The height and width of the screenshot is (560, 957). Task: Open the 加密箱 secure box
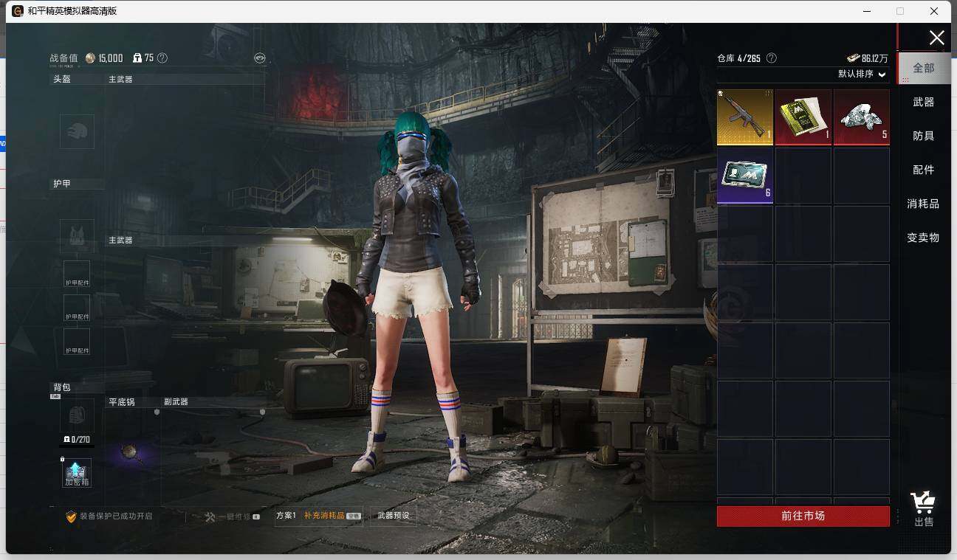(77, 473)
